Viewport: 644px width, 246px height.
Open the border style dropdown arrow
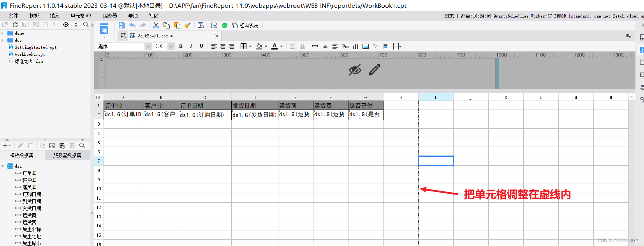[x=250, y=46]
